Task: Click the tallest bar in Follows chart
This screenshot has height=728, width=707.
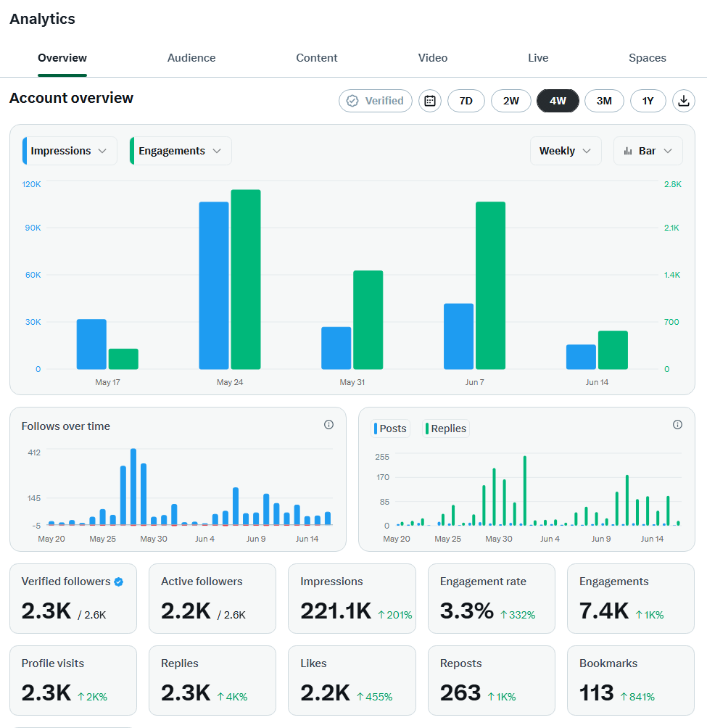Action: pos(133,487)
